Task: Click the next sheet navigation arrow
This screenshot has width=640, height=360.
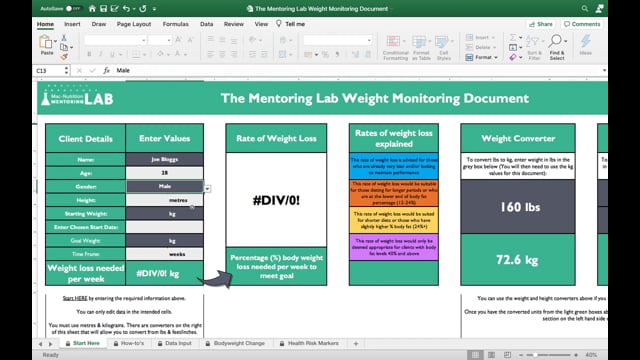Action: click(x=51, y=344)
